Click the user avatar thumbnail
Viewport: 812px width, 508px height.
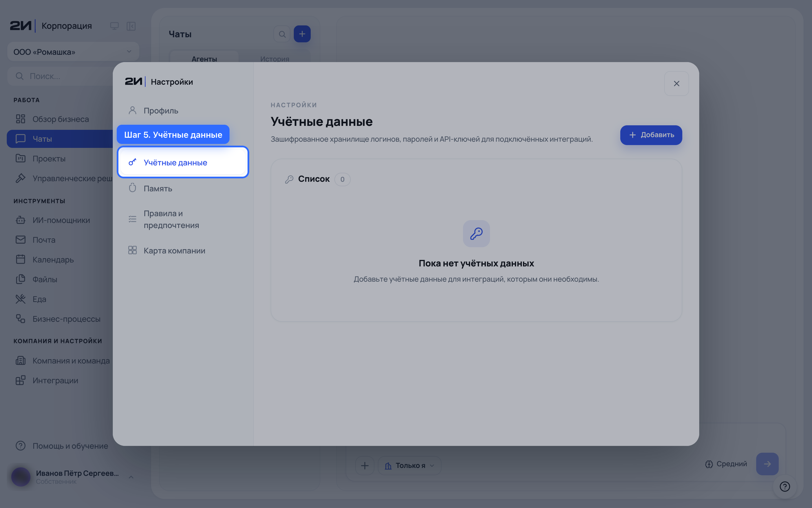21,477
